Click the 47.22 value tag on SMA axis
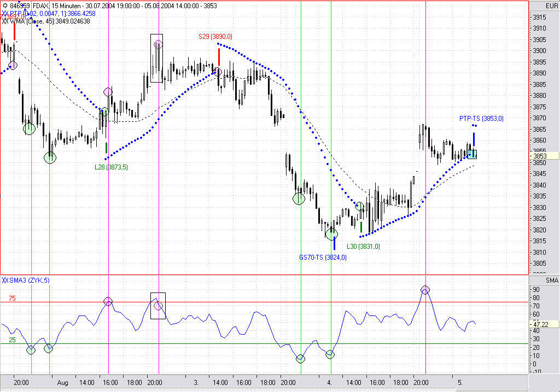Image resolution: width=560 pixels, height=392 pixels. coord(544,324)
